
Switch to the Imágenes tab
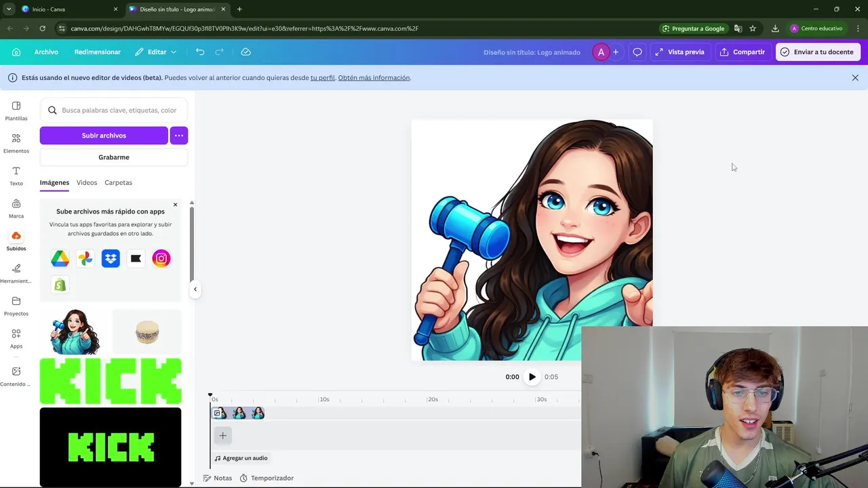coord(54,182)
